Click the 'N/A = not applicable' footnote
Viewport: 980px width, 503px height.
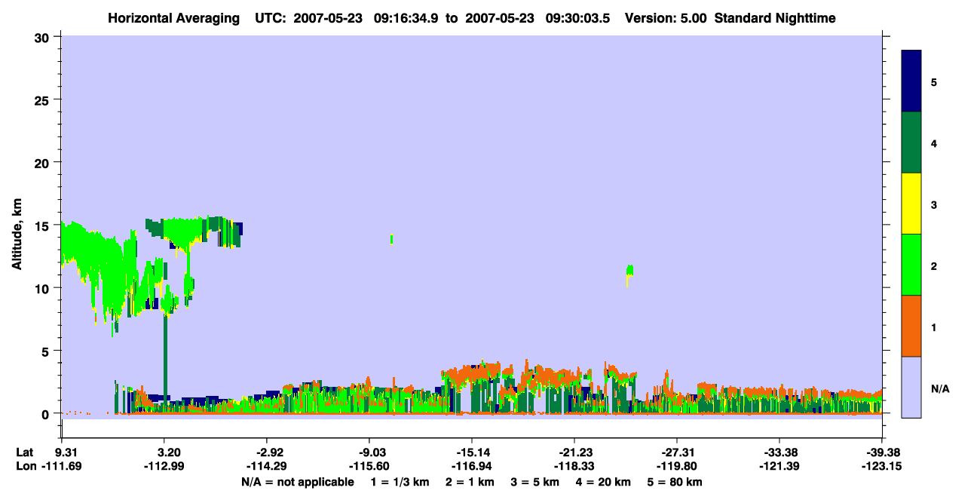pyautogui.click(x=297, y=482)
